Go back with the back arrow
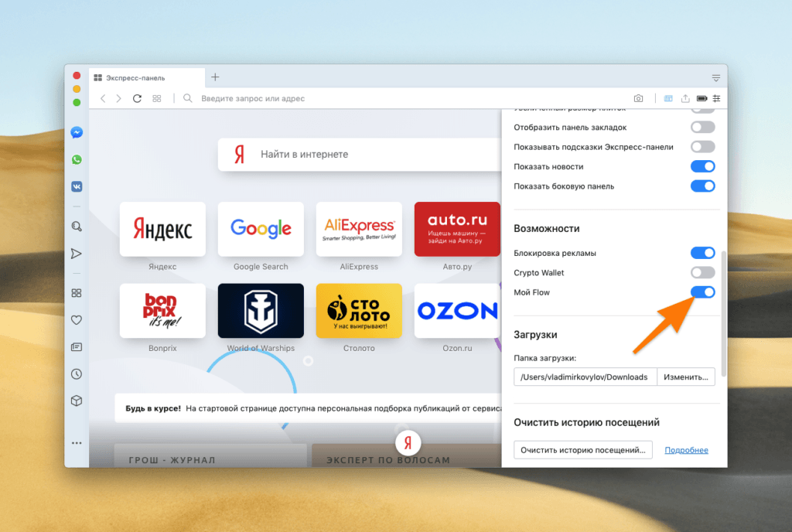Viewport: 792px width, 532px height. click(x=103, y=98)
